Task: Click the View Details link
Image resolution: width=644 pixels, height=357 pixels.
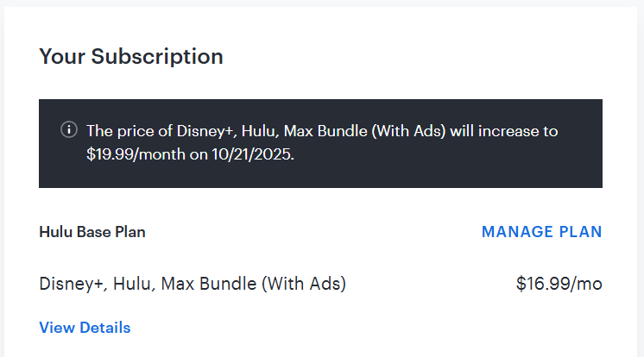Action: point(85,328)
